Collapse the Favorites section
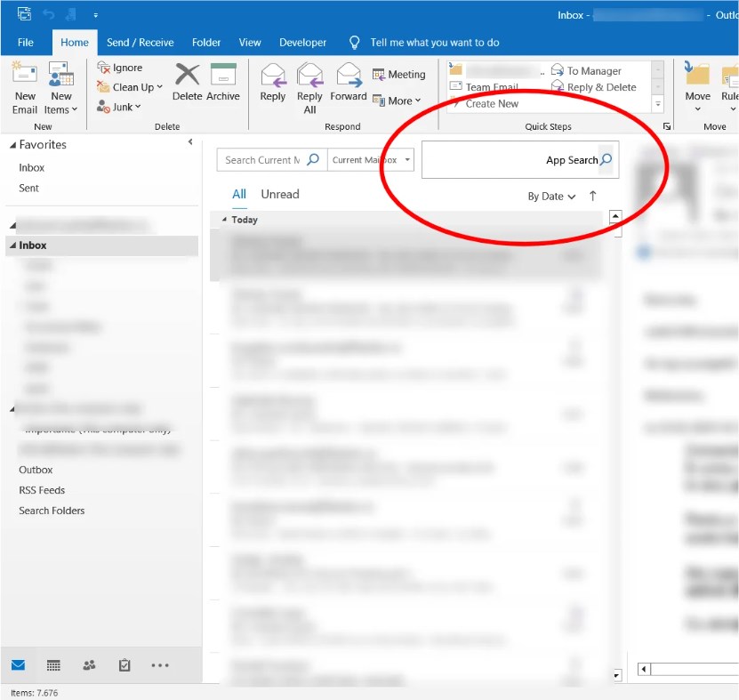This screenshot has width=739, height=700. tap(13, 145)
